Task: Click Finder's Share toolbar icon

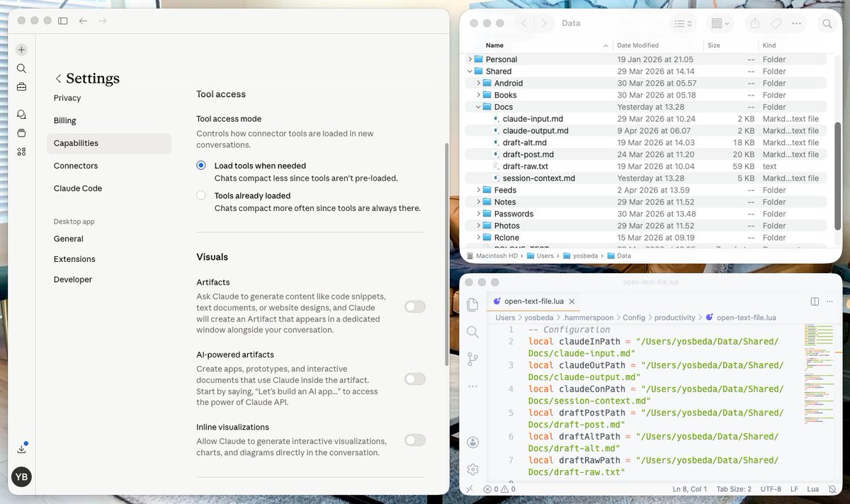Action: [x=755, y=23]
